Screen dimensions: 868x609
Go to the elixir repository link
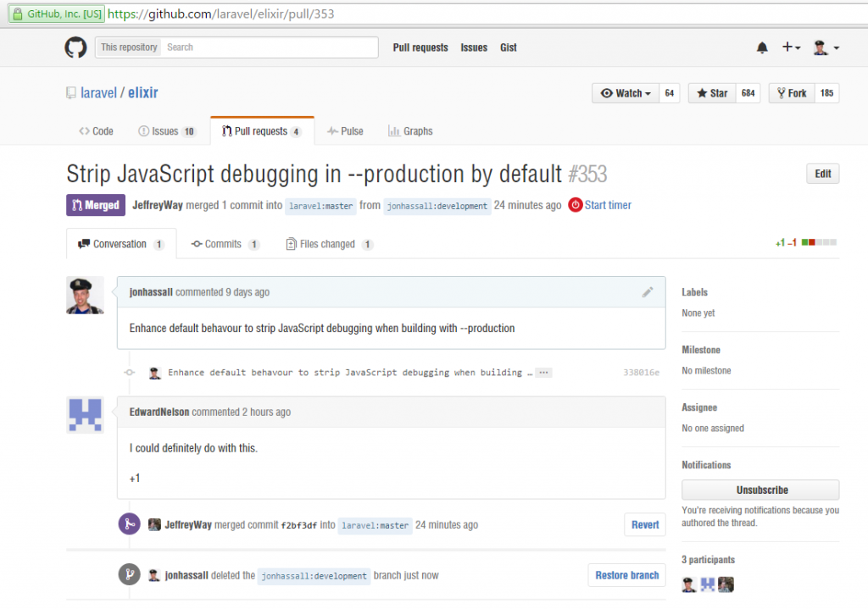click(142, 92)
